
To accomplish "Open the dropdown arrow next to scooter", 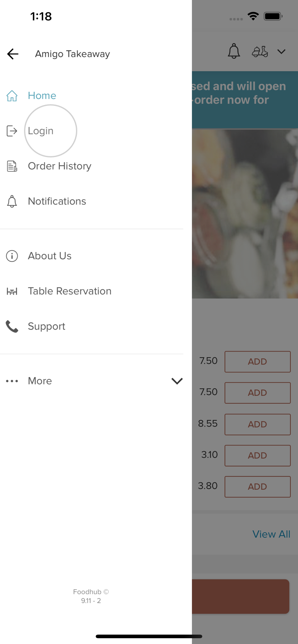I will pos(281,52).
